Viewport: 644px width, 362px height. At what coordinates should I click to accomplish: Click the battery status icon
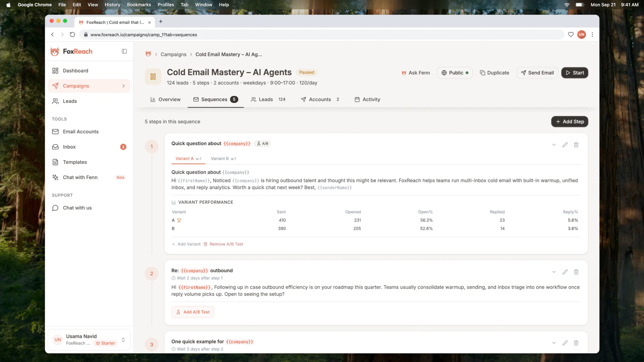tap(580, 5)
